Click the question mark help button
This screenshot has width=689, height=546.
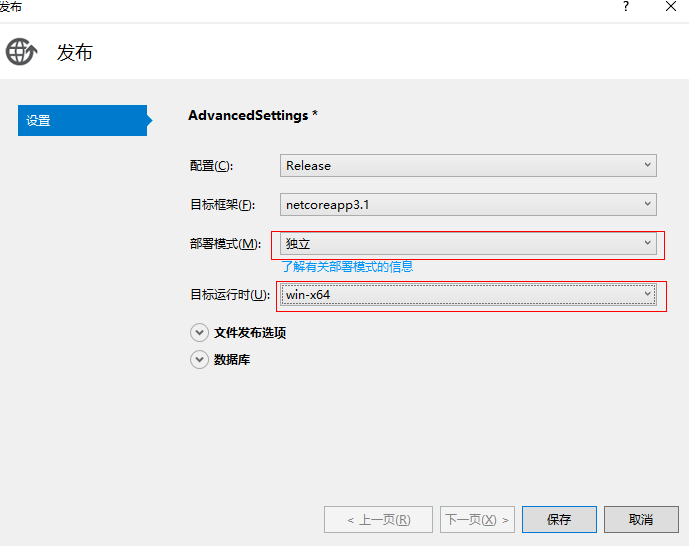coord(626,7)
